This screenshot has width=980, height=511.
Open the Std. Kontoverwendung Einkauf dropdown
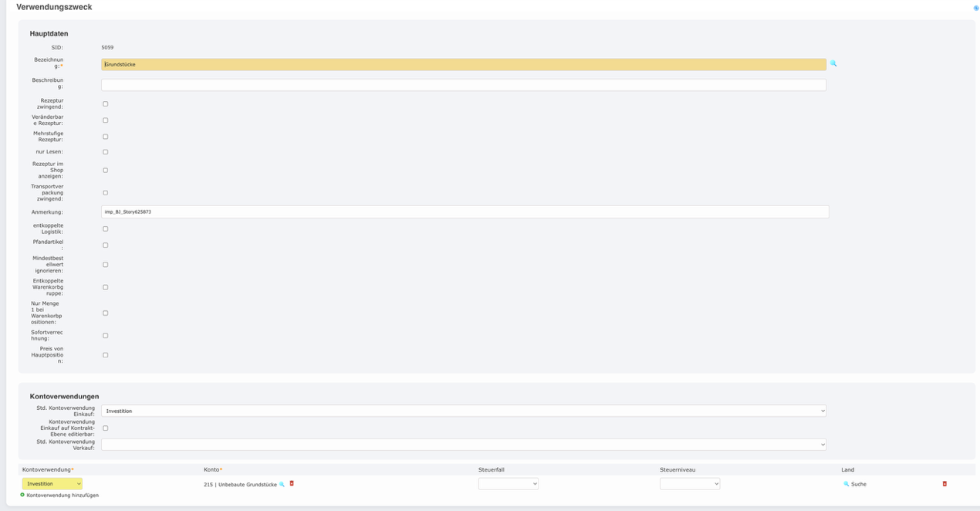[463, 411]
